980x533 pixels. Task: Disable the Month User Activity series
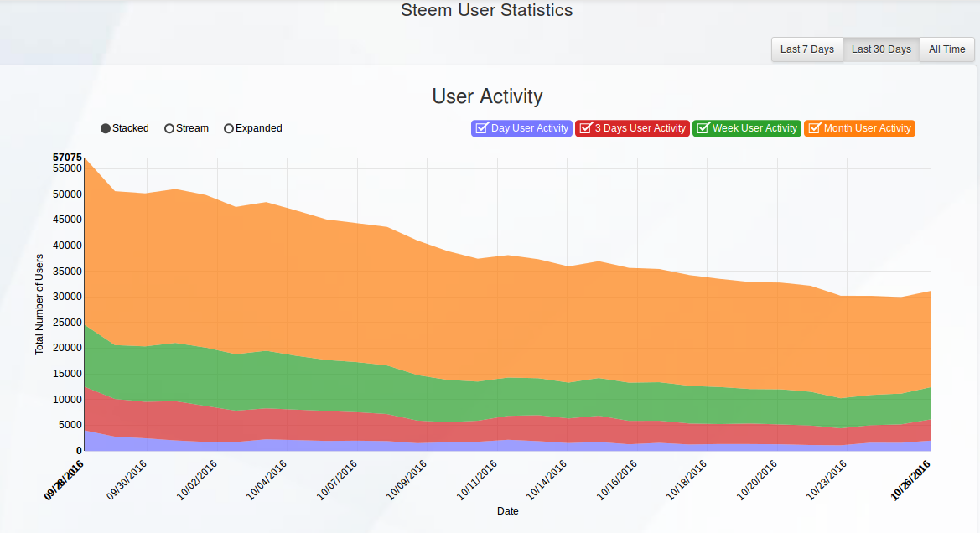(859, 128)
